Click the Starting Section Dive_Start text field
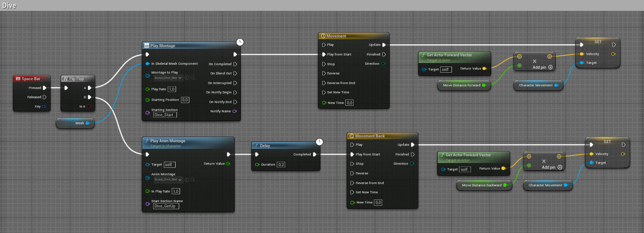Viewport: 644px width, 233px height. 165,115
